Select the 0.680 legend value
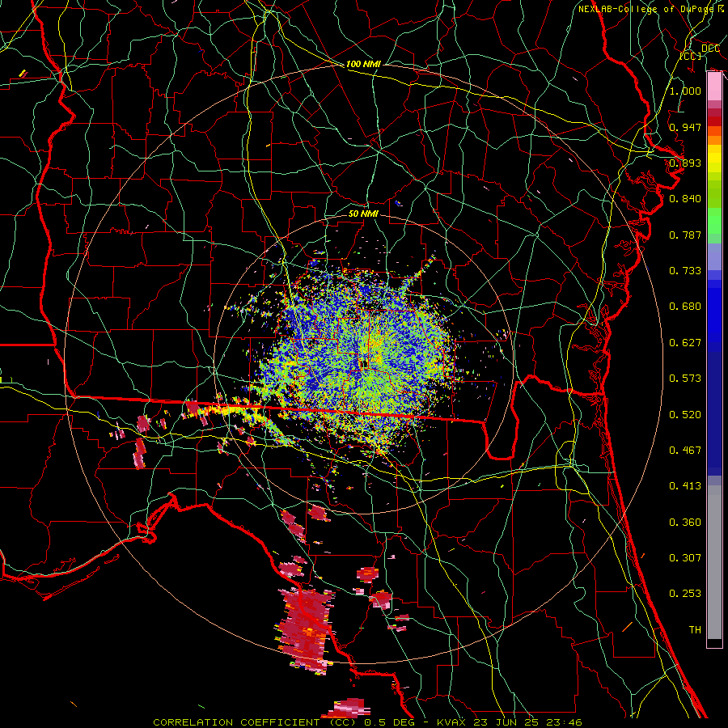The height and width of the screenshot is (728, 728). tap(685, 307)
